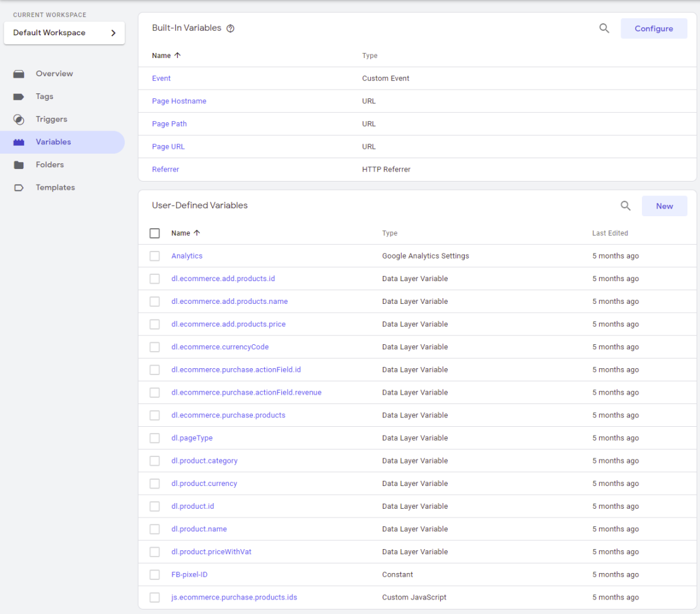Click the Templates outline tag icon
The height and width of the screenshot is (614, 700).
click(x=19, y=188)
